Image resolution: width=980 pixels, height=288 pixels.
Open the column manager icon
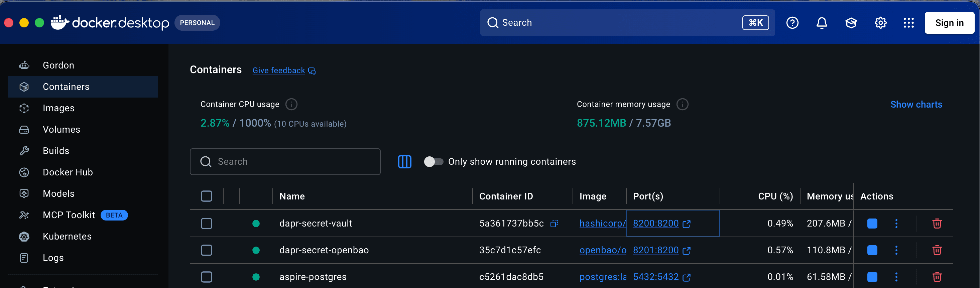tap(404, 162)
